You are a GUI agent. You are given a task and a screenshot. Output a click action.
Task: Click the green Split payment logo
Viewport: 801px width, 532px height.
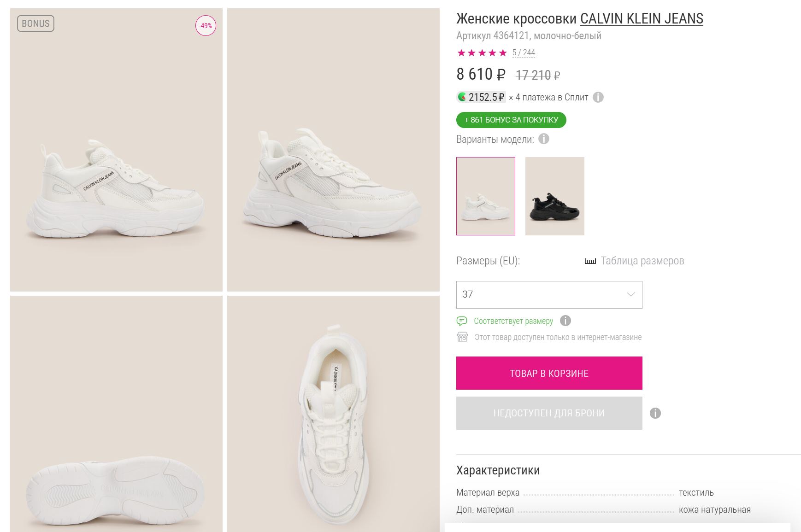coord(462,97)
